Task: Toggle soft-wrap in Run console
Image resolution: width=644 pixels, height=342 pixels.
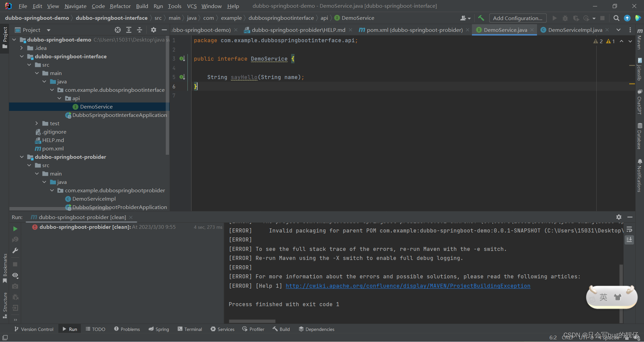Action: pyautogui.click(x=629, y=230)
